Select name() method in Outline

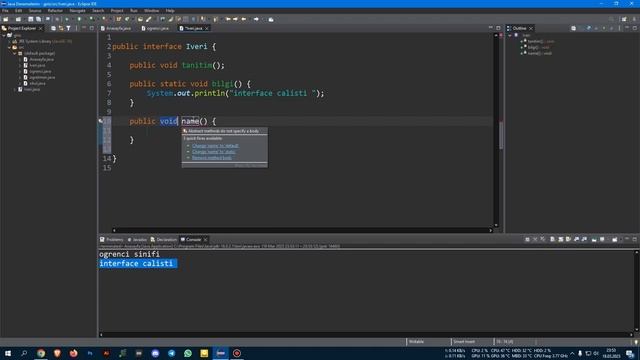pyautogui.click(x=539, y=53)
